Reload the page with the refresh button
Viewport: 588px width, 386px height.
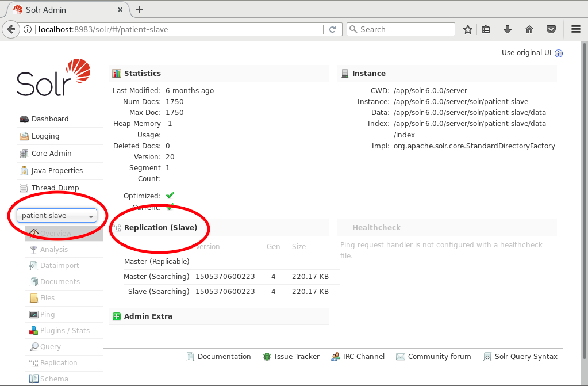click(333, 29)
